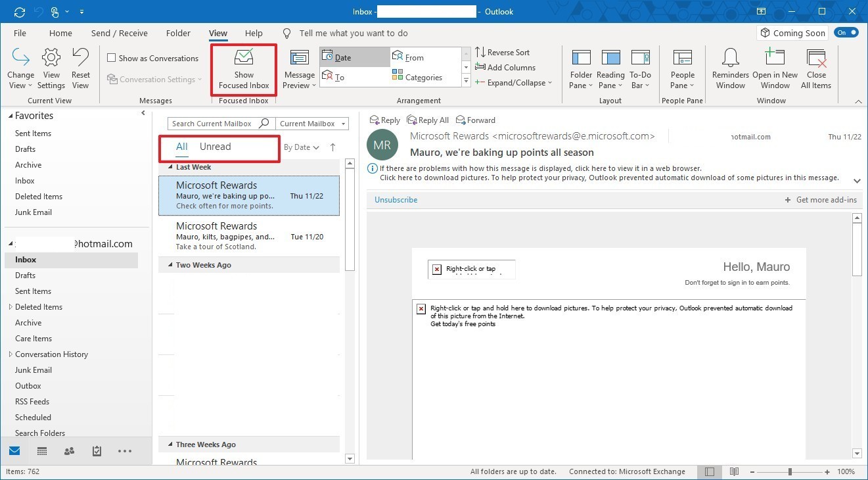Open the Reading Pane layout button
The image size is (868, 480).
point(610,68)
